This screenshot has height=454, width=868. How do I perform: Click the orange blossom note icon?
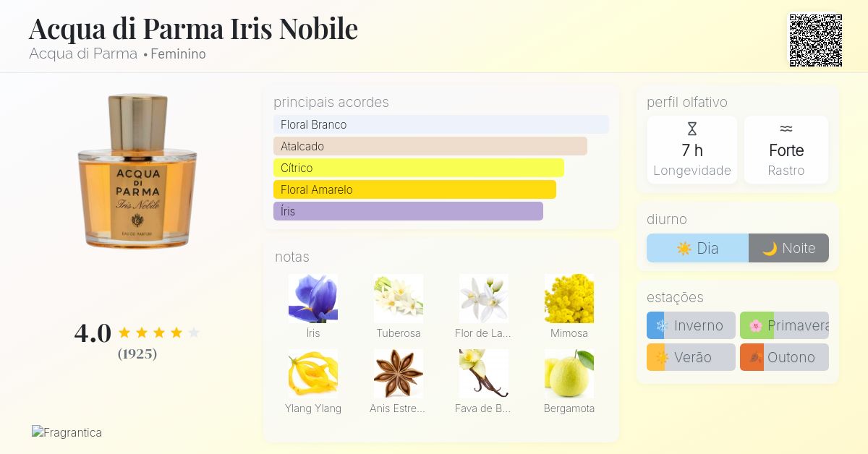483,298
